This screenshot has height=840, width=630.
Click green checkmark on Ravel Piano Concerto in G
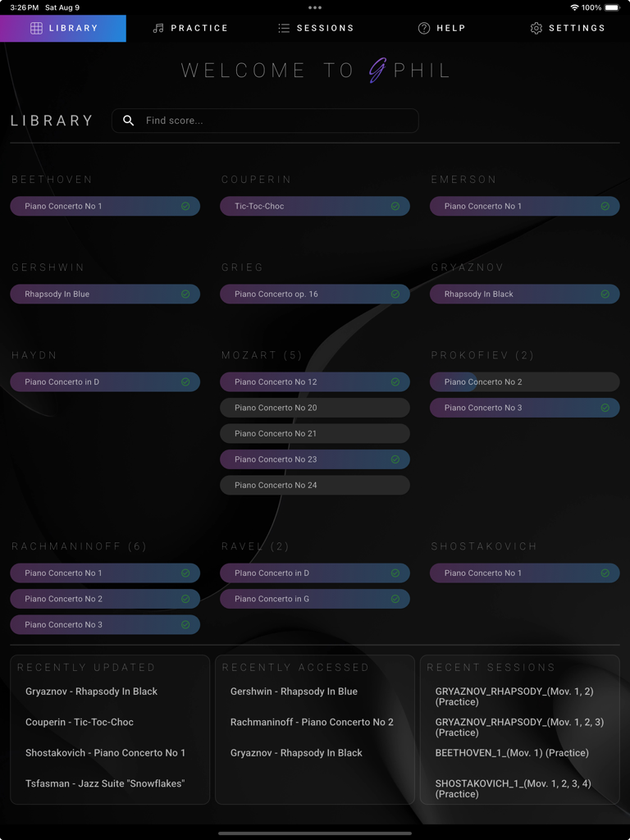[395, 599]
